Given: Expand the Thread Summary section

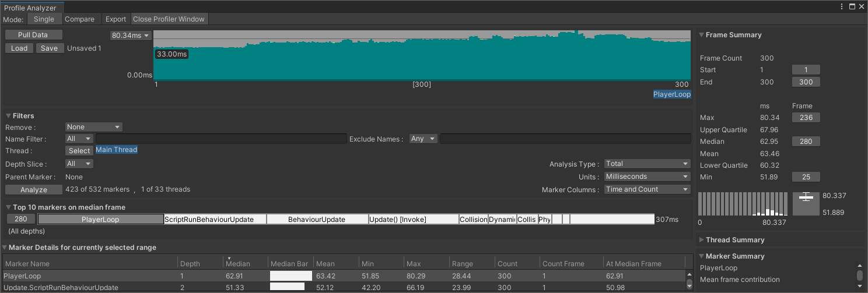Looking at the screenshot, I should coord(702,240).
